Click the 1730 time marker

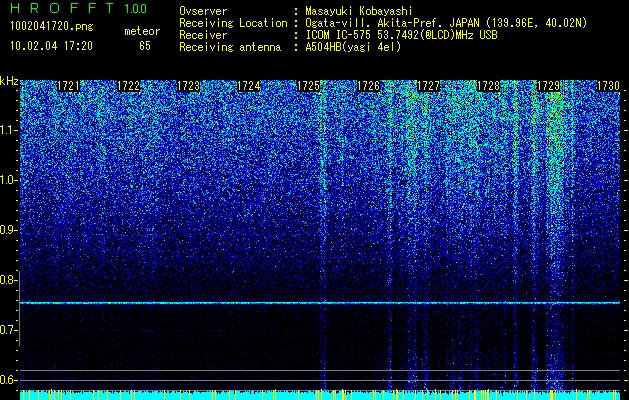pyautogui.click(x=608, y=86)
